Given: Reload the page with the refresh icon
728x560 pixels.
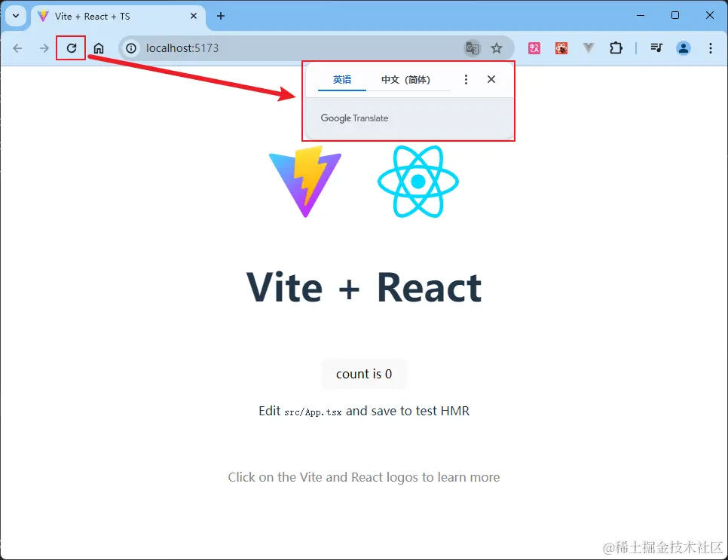Looking at the screenshot, I should [x=71, y=47].
